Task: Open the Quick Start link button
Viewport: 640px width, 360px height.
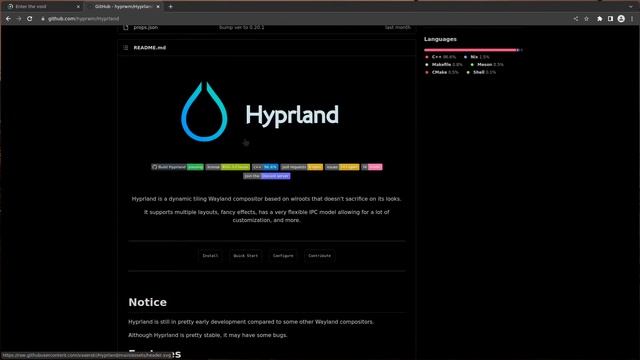Action: (245, 256)
